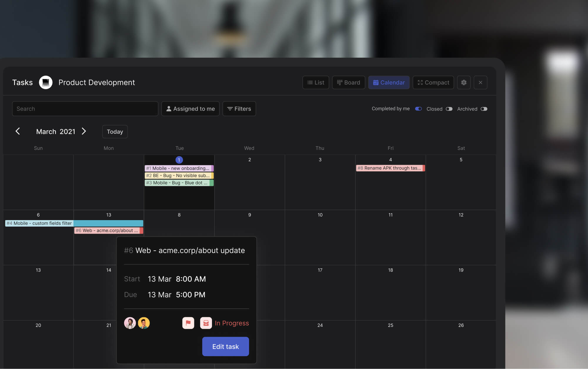Click Edit task in the popup
The height and width of the screenshot is (369, 588).
pyautogui.click(x=225, y=346)
